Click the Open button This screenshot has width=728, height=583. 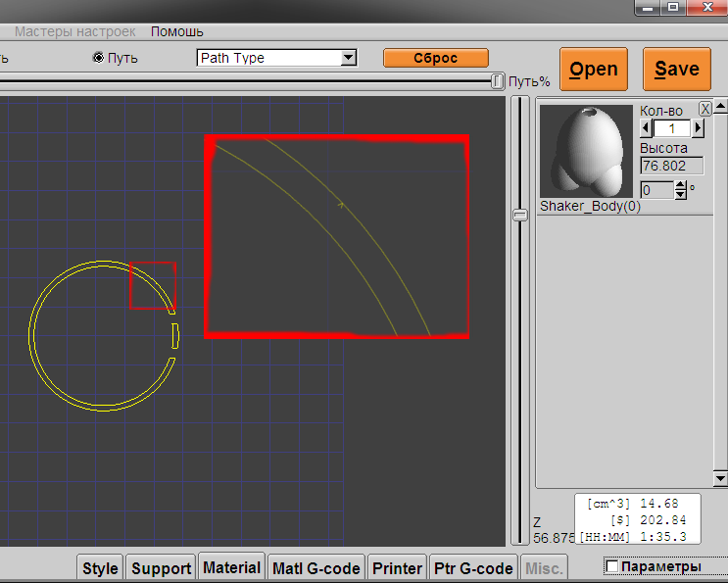coord(594,69)
